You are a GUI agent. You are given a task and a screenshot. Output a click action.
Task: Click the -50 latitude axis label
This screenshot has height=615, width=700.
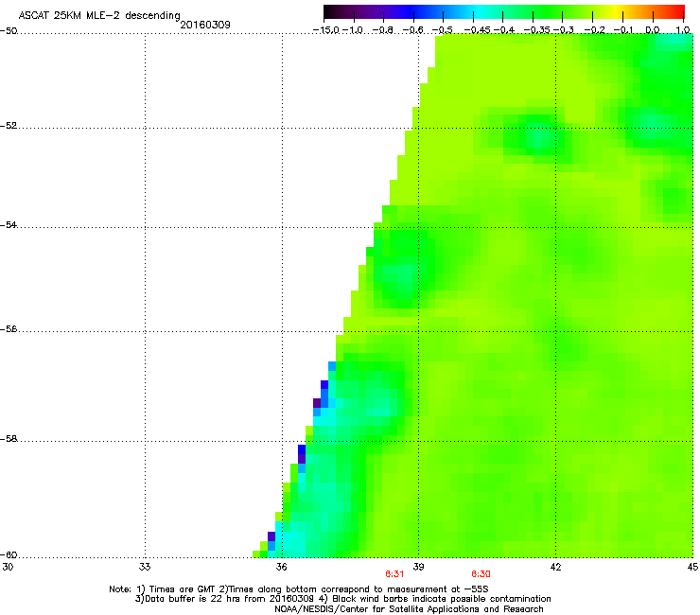tap(9, 31)
